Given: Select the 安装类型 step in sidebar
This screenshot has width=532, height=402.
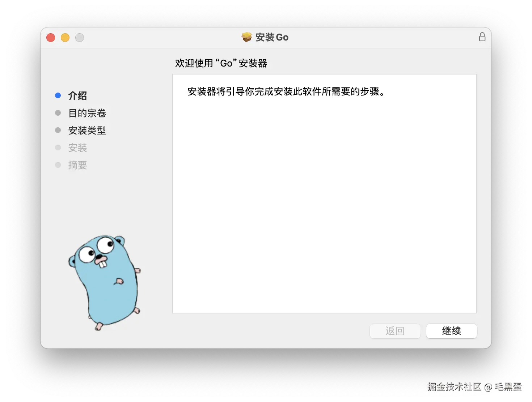Looking at the screenshot, I should (x=87, y=131).
